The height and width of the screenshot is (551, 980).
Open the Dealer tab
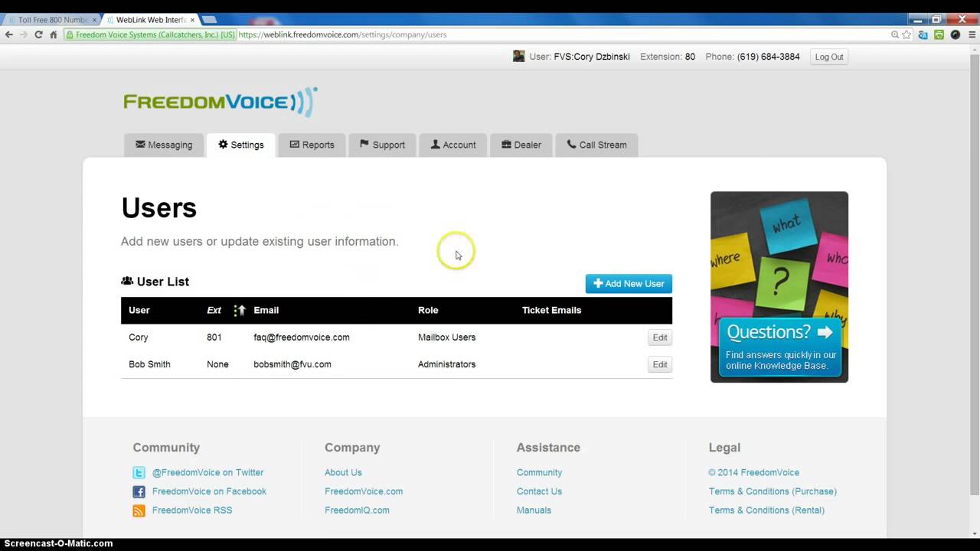tap(521, 145)
